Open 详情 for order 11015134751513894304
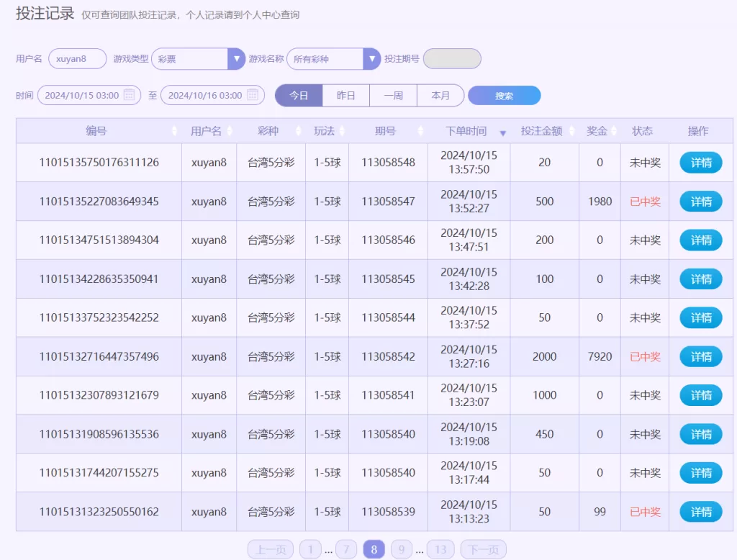The image size is (737, 560). click(x=701, y=240)
